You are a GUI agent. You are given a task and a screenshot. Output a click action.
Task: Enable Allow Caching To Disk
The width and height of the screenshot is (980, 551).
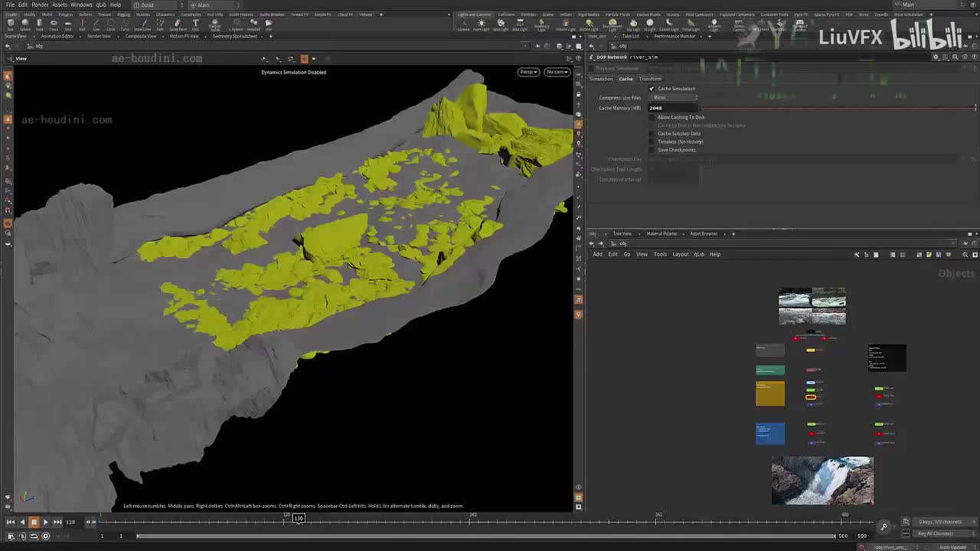tap(652, 117)
